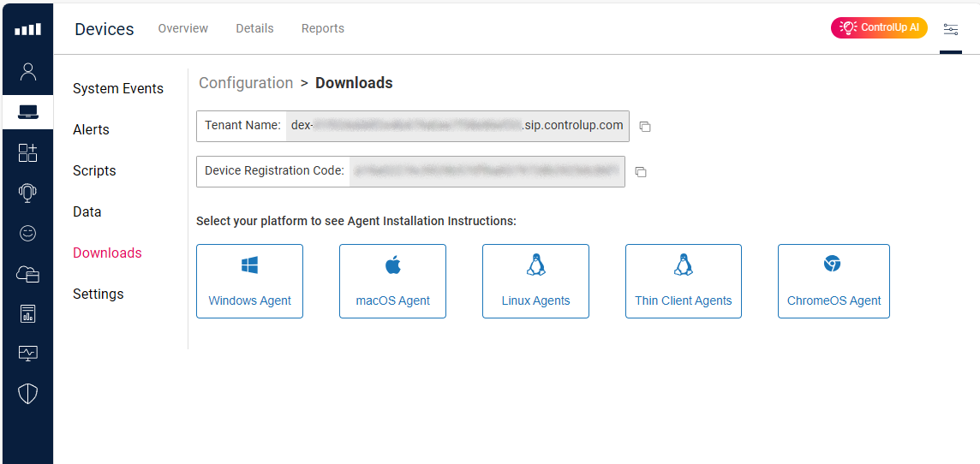Copy the Tenant Name value
The image size is (980, 464).
[x=645, y=127]
